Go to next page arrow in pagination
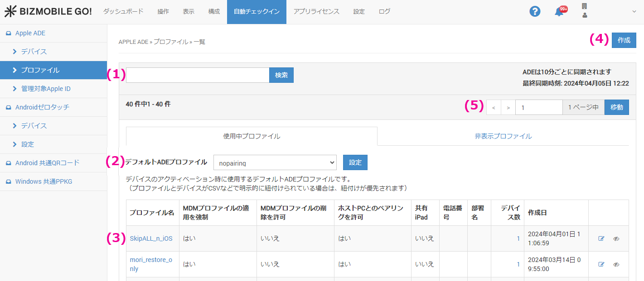The height and width of the screenshot is (281, 644). click(x=508, y=108)
